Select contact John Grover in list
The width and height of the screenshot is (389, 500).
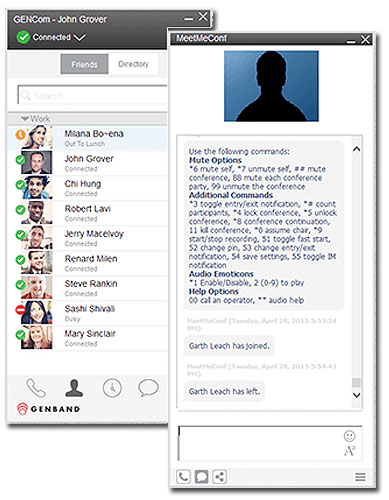(88, 163)
